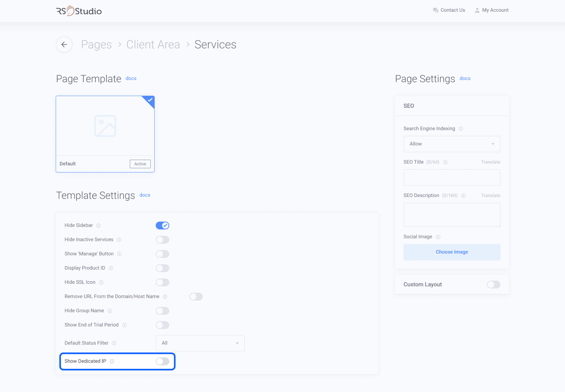Open the Default Status Filter dropdown
The image size is (565, 392).
[x=200, y=343]
